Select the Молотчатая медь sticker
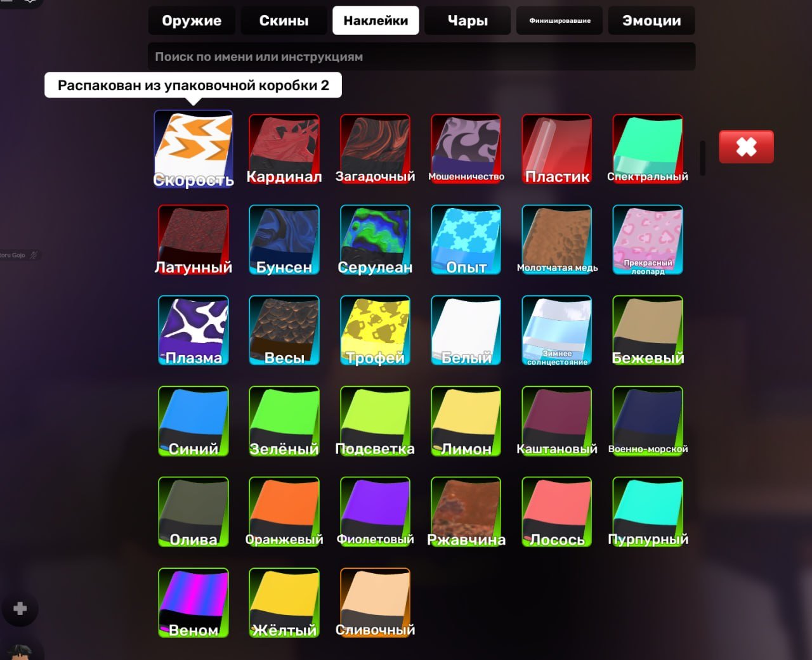 pyautogui.click(x=557, y=240)
